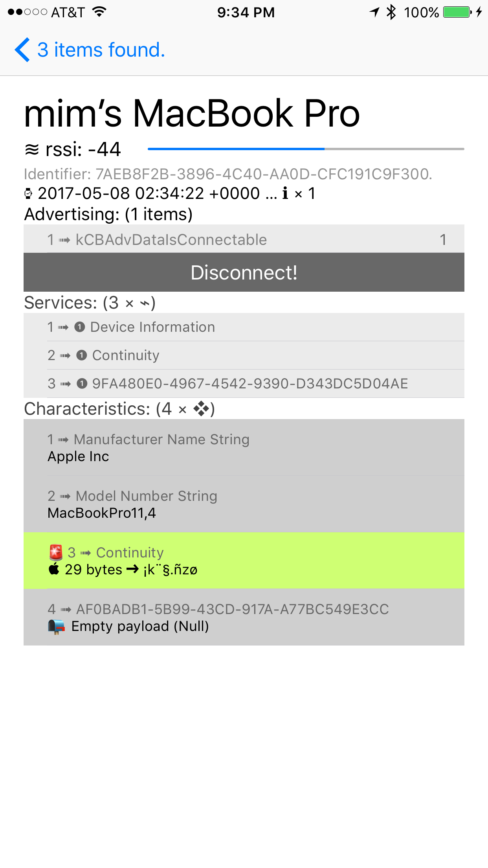Tap the info icon next to the timestamp
488x868 pixels.
285,193
